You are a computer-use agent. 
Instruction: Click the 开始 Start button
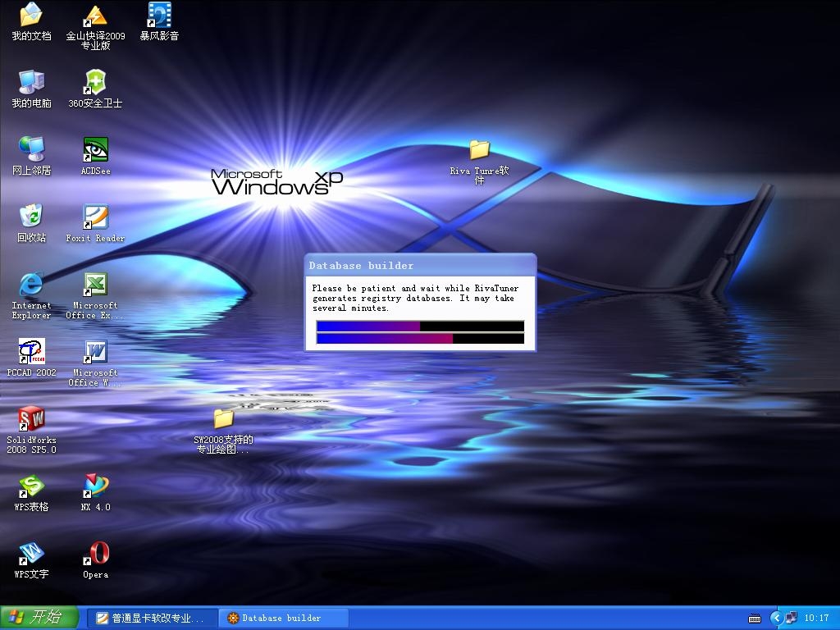coord(39,618)
